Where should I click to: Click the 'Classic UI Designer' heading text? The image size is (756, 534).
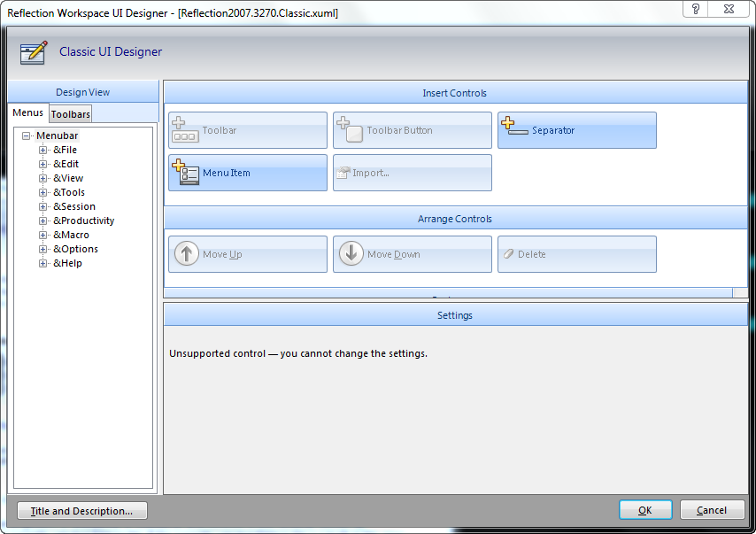pyautogui.click(x=111, y=51)
